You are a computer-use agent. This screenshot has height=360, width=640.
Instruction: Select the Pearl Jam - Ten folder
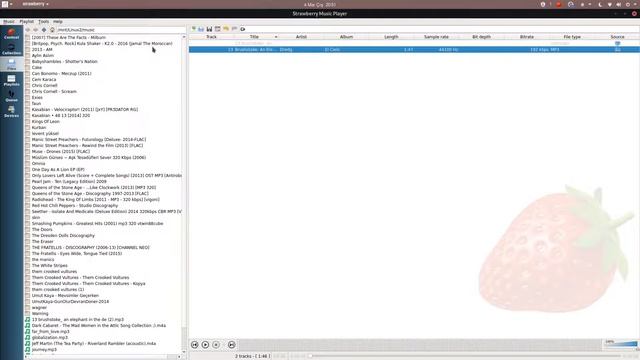(69, 182)
